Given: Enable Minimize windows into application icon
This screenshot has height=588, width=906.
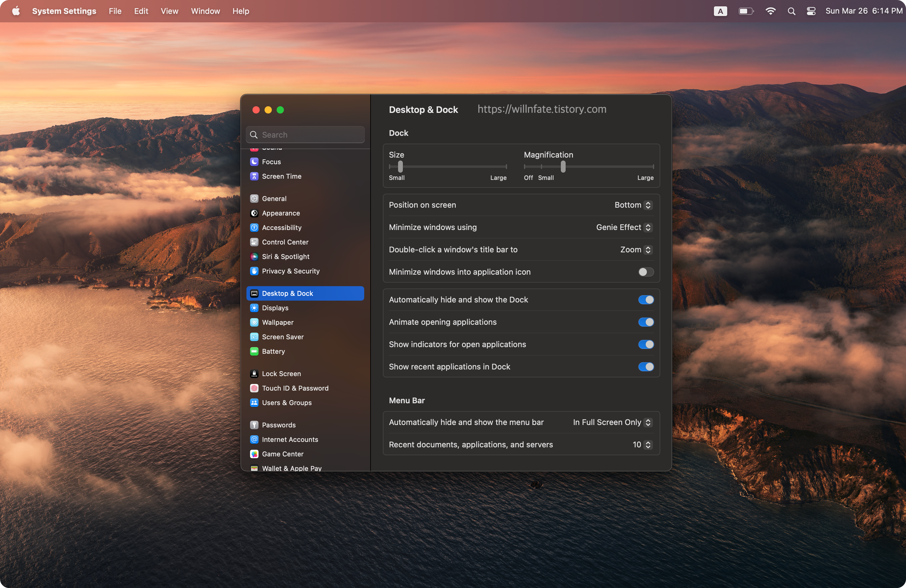Looking at the screenshot, I should [x=646, y=272].
